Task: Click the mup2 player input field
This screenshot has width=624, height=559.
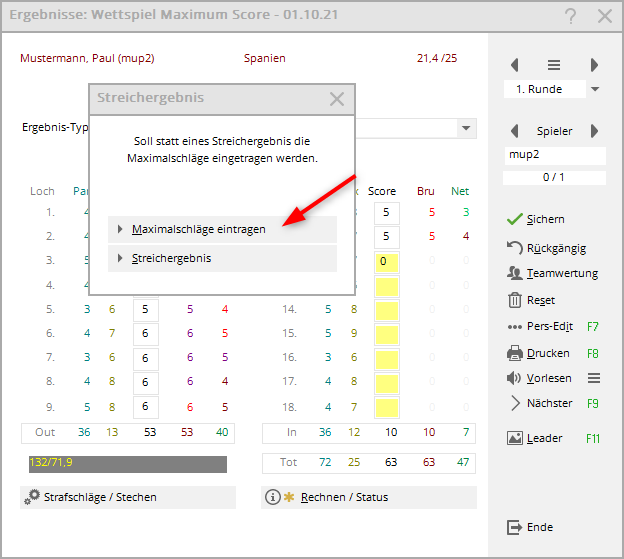Action: pyautogui.click(x=554, y=155)
